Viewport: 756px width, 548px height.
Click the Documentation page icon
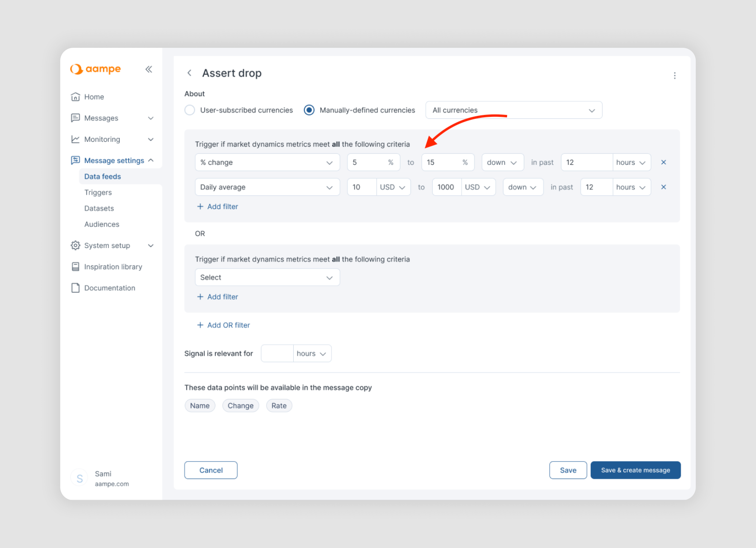76,288
